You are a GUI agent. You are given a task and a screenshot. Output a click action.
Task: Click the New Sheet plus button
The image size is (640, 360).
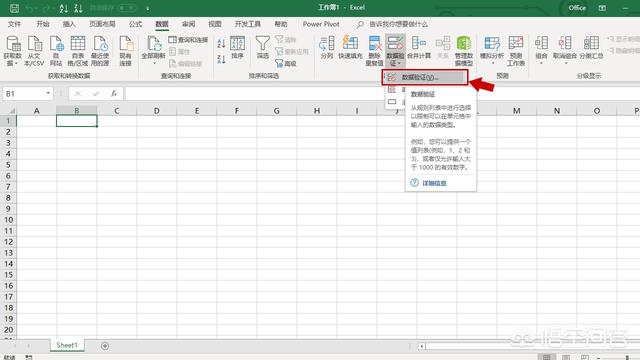pyautogui.click(x=105, y=346)
